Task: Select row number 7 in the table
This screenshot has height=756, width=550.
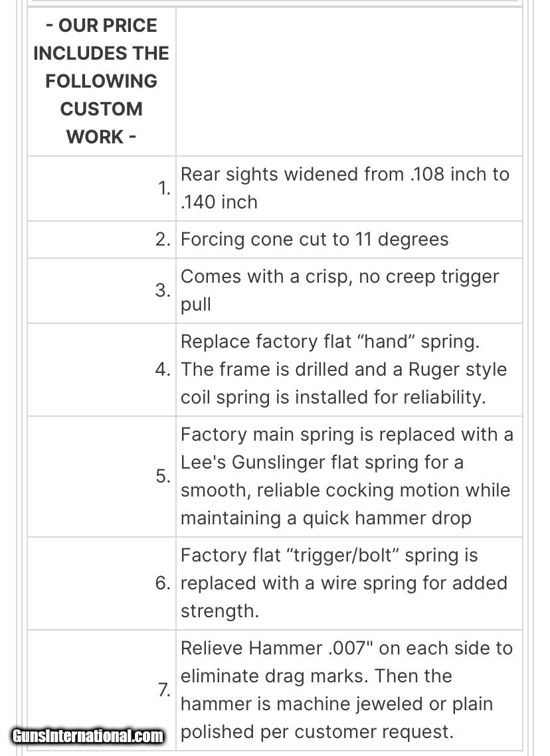Action: [x=164, y=690]
